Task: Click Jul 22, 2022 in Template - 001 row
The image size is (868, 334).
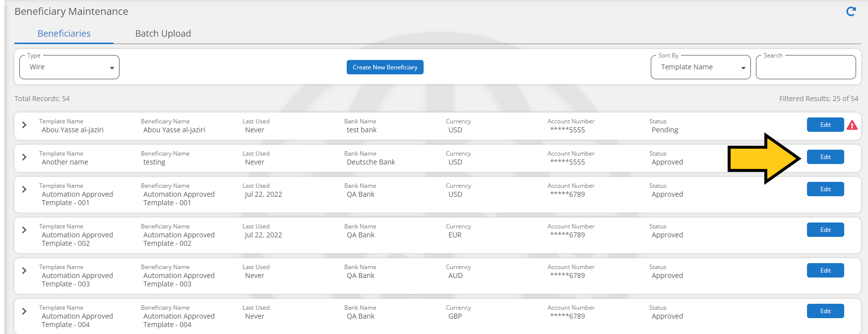Action: pos(263,194)
